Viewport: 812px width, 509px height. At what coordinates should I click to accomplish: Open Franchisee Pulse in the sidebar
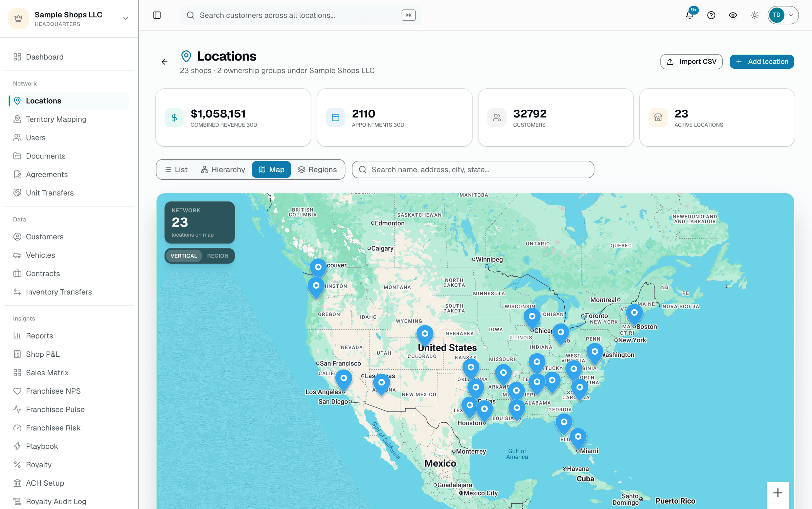tap(69, 410)
